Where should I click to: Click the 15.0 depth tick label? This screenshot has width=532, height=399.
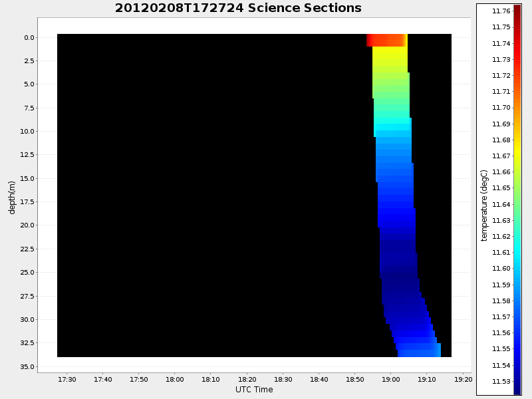click(x=27, y=178)
